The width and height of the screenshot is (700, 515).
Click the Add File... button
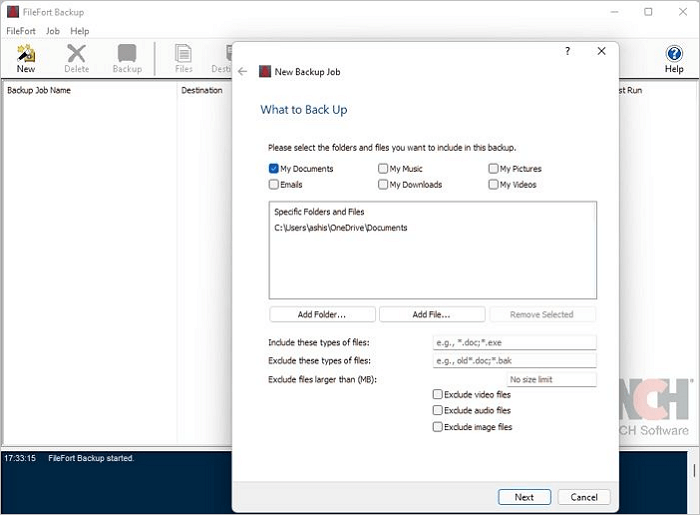[x=432, y=314]
